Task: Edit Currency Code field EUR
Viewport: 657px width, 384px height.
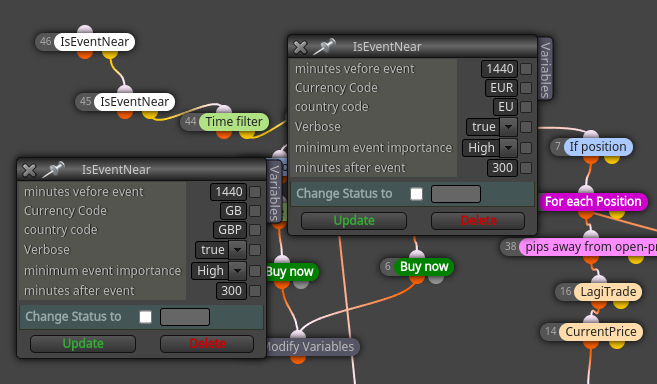Action: point(502,88)
